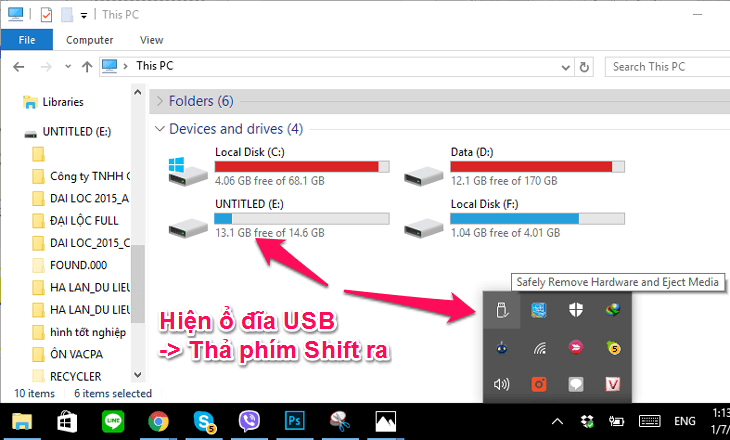This screenshot has width=730, height=440.
Task: Click the blue robot tray icon
Action: [x=501, y=348]
